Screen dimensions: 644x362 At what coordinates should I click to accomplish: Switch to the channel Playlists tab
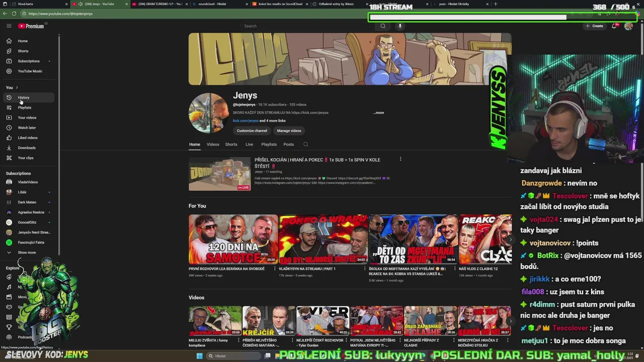[269, 144]
